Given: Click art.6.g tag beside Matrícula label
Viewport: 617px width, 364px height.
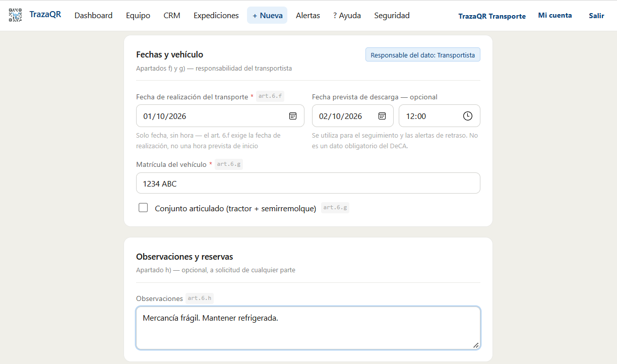Looking at the screenshot, I should pos(229,164).
